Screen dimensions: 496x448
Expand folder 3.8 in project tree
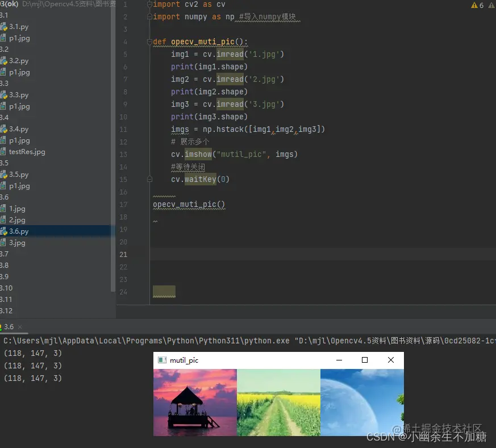[x=5, y=266]
